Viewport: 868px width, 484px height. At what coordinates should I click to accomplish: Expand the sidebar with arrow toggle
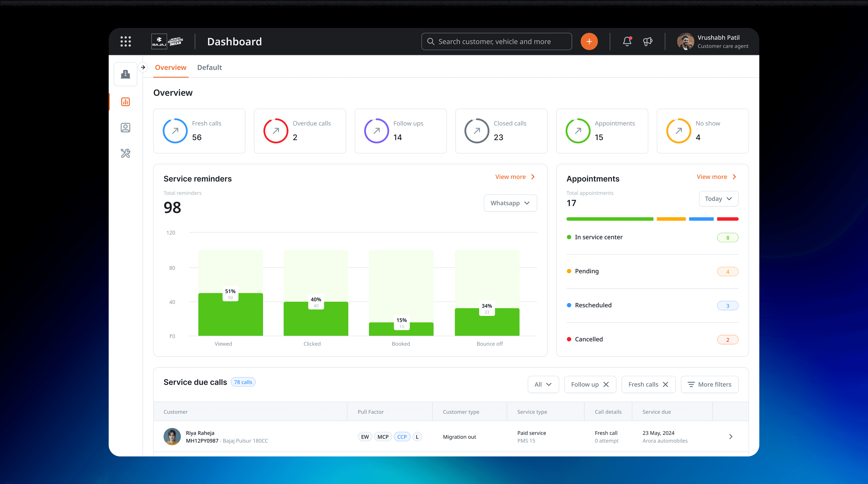click(143, 67)
